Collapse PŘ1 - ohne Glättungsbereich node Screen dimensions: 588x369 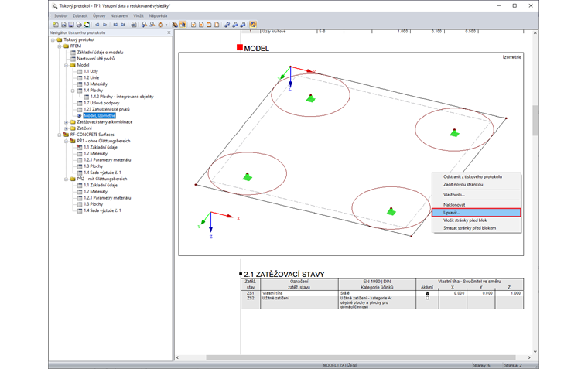pos(66,141)
